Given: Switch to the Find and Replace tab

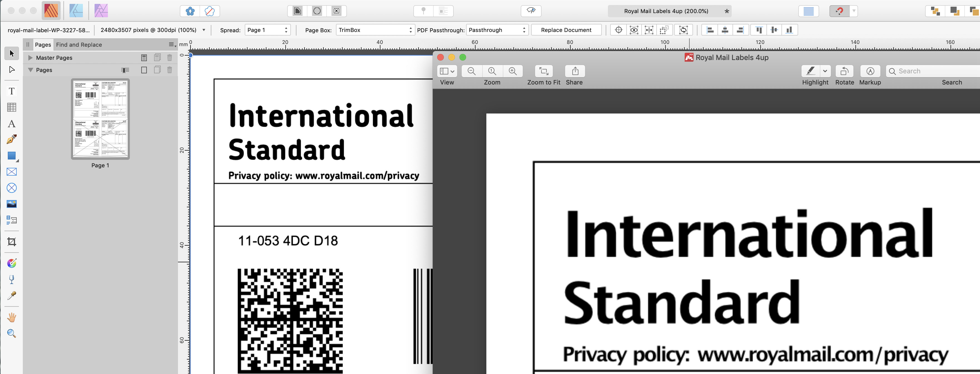Looking at the screenshot, I should coord(79,44).
